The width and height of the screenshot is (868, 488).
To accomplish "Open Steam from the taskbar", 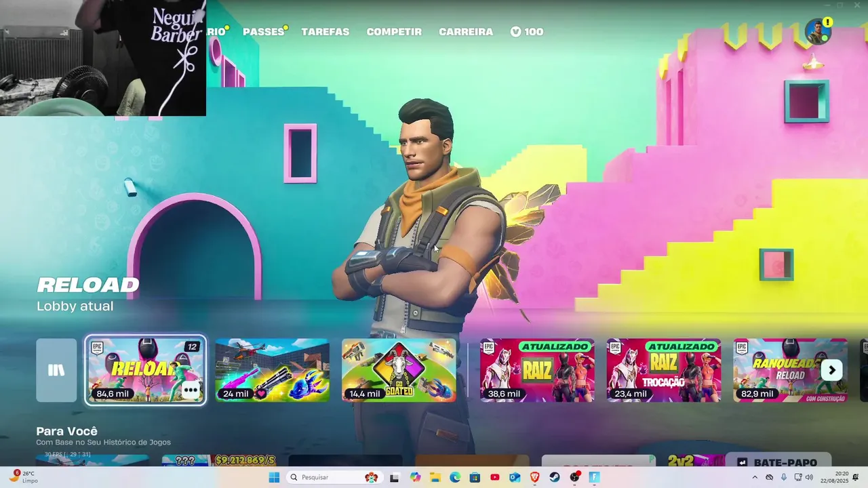I will 555,477.
